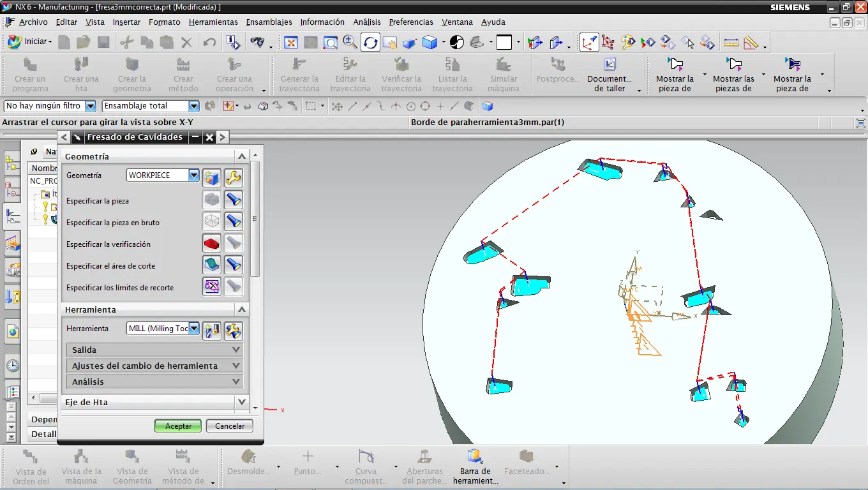Screen dimensions: 868x490
Task: Collapse the Geometría section header
Action: click(x=241, y=156)
